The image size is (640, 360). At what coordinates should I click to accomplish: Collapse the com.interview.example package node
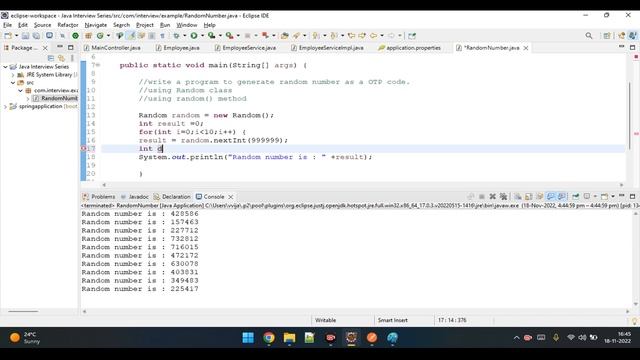click(20, 90)
